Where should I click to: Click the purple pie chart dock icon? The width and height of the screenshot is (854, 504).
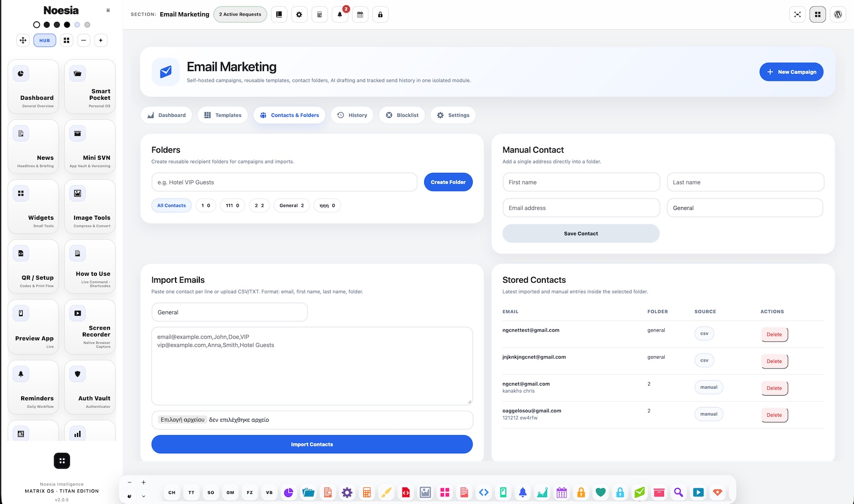click(x=289, y=492)
